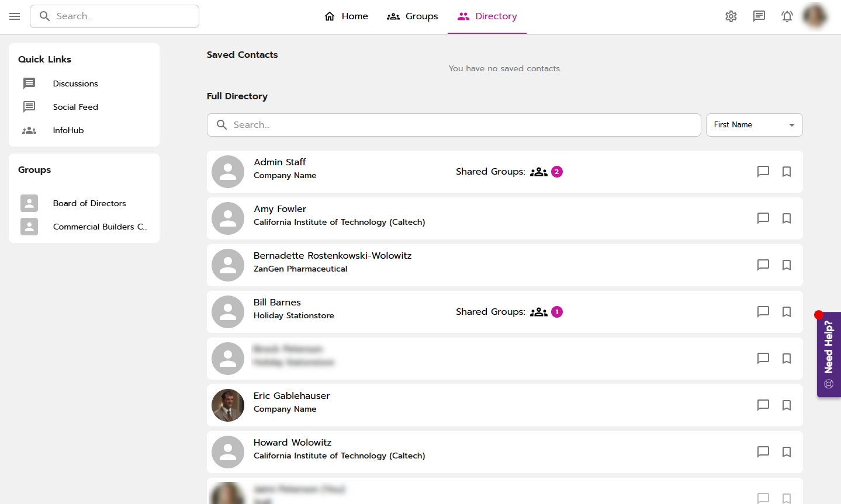
Task: Save Bill Barnes using the bookmark icon
Action: click(787, 312)
